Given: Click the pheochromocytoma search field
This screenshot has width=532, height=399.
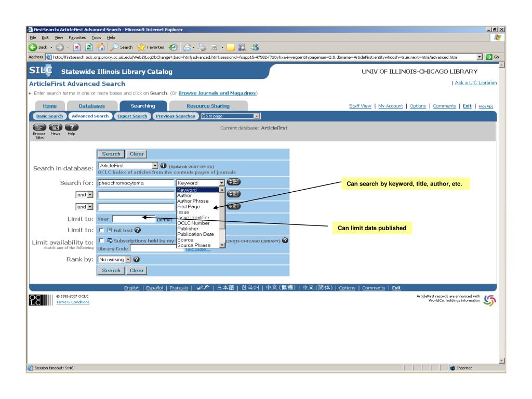Looking at the screenshot, I should tap(136, 183).
